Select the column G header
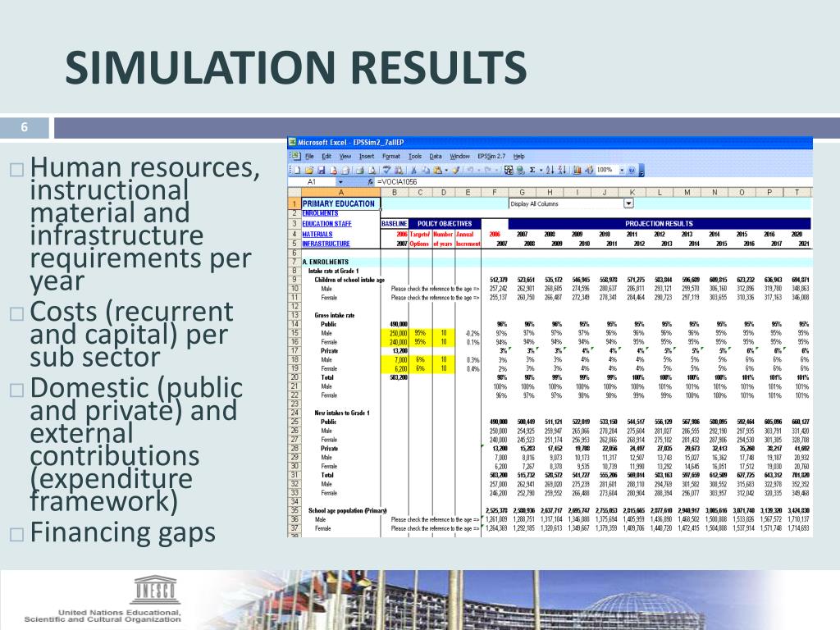 (x=522, y=193)
